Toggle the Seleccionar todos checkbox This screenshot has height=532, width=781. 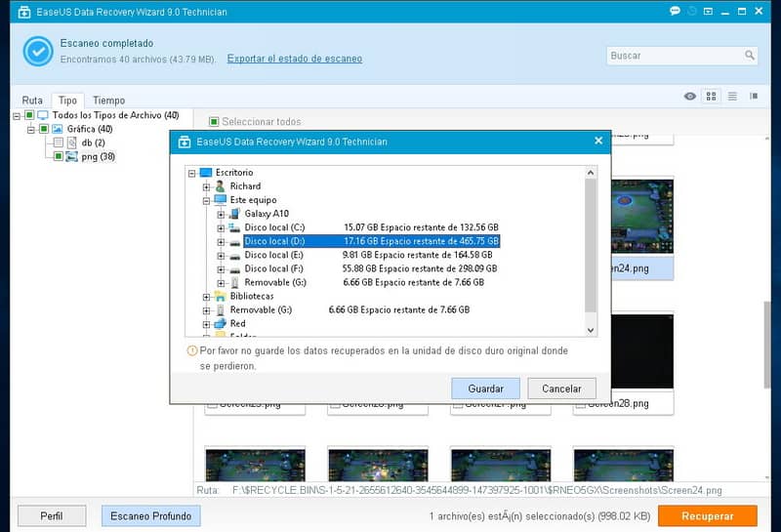[214, 122]
